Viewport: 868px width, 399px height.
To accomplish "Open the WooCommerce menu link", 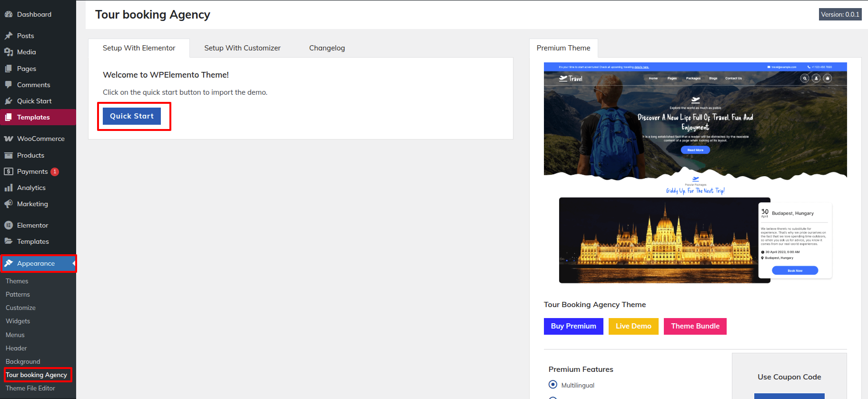I will (x=41, y=139).
